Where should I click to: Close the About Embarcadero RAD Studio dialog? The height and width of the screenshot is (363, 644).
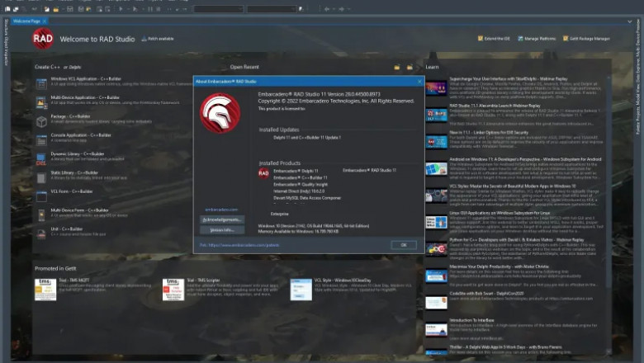(419, 82)
